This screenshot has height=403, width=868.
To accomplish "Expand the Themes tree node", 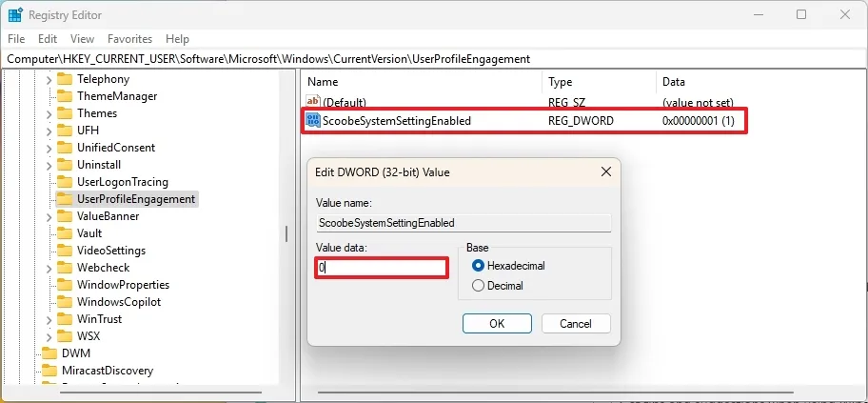I will coord(49,113).
